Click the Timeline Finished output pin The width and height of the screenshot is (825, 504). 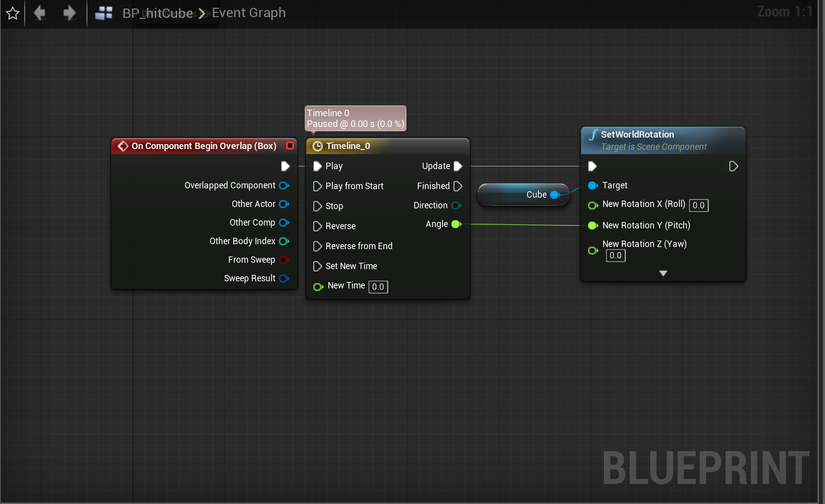458,186
